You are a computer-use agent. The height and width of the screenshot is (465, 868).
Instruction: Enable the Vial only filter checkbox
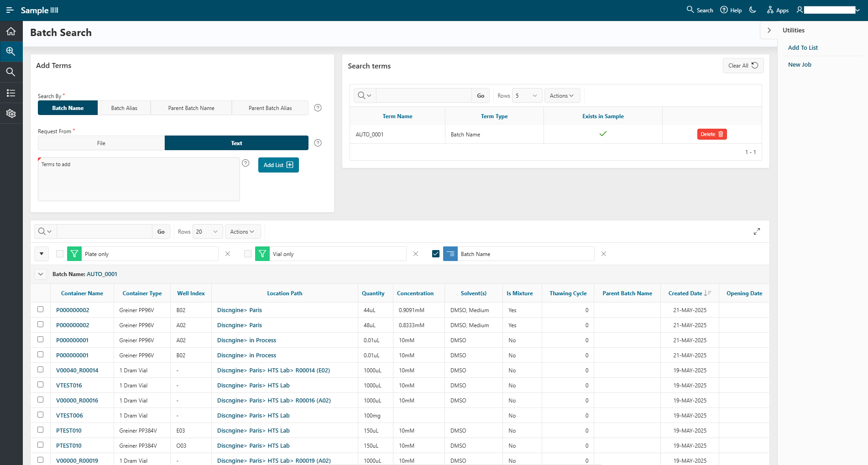click(x=248, y=254)
